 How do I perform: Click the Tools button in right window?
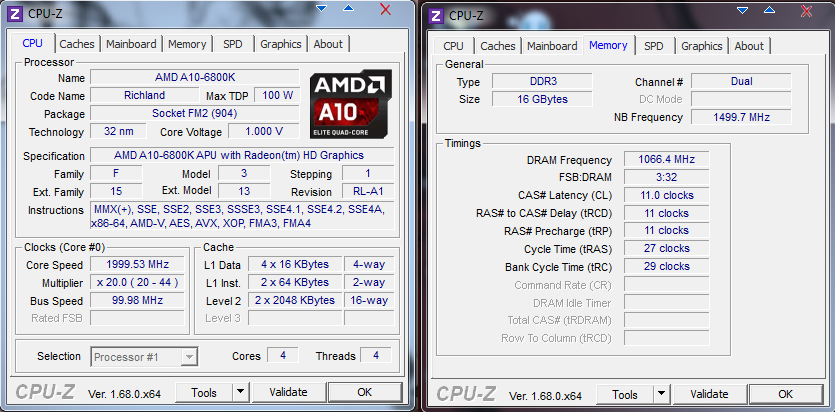pyautogui.click(x=625, y=395)
